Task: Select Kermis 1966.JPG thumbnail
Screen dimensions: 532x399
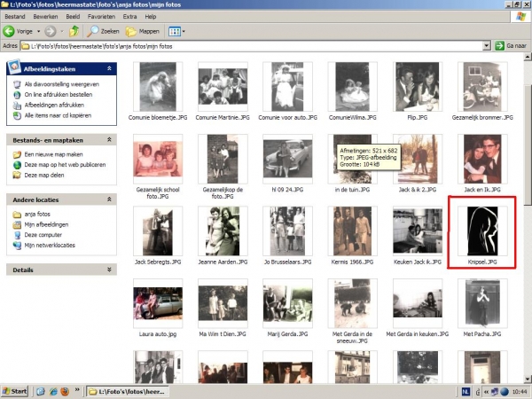Action: tap(353, 231)
